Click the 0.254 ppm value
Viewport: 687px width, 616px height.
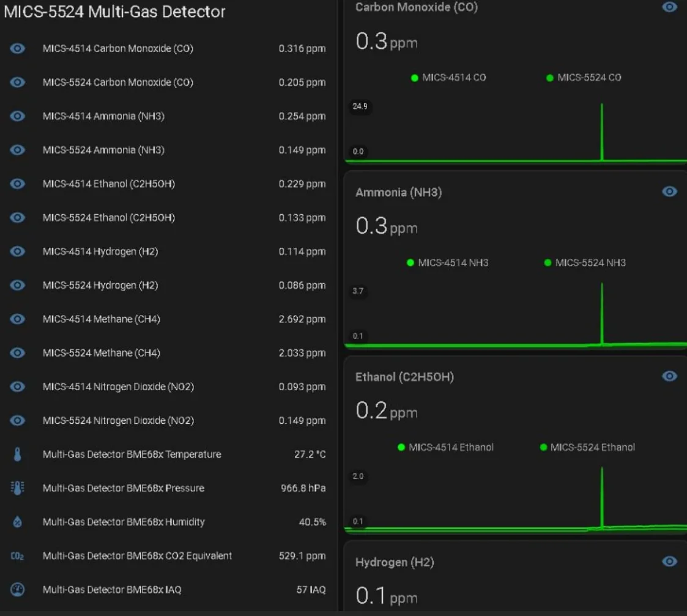click(x=302, y=116)
